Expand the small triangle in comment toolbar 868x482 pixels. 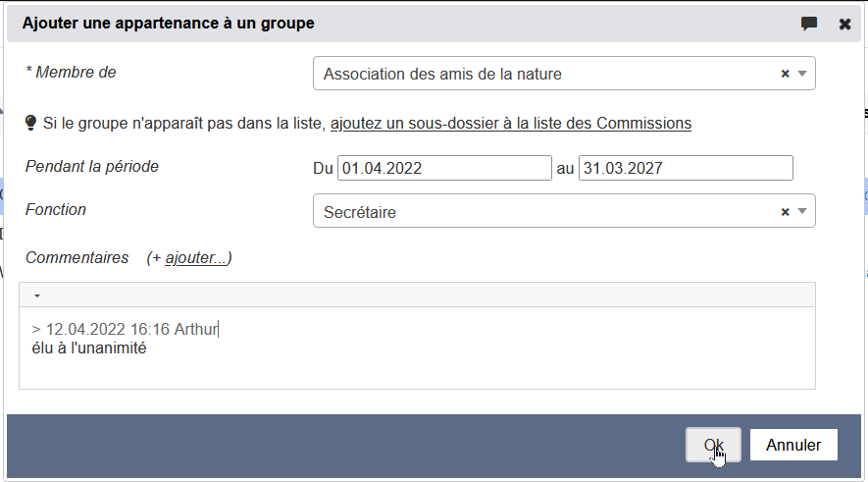[x=36, y=295]
